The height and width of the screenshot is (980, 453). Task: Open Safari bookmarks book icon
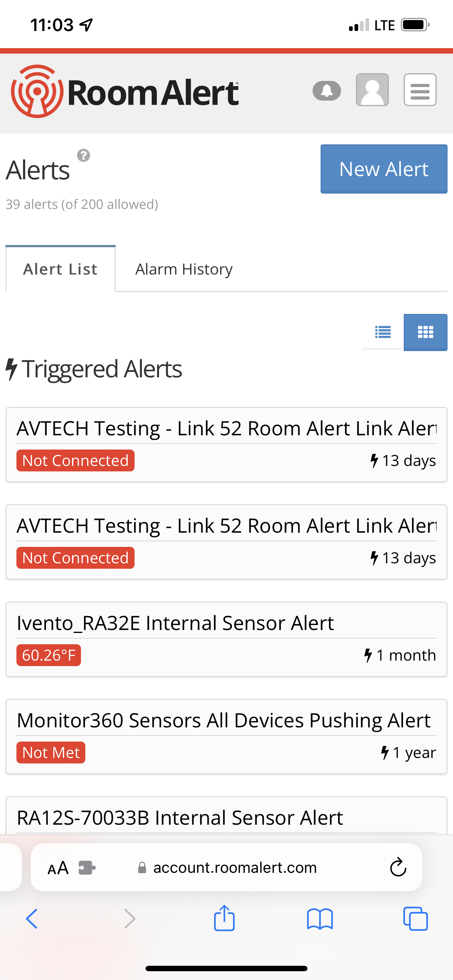[320, 919]
